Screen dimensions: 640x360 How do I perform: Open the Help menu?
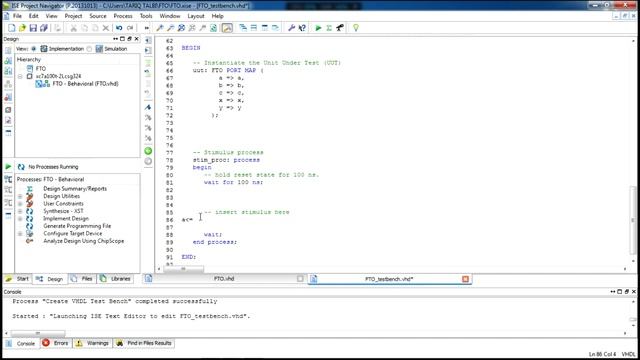(218, 16)
